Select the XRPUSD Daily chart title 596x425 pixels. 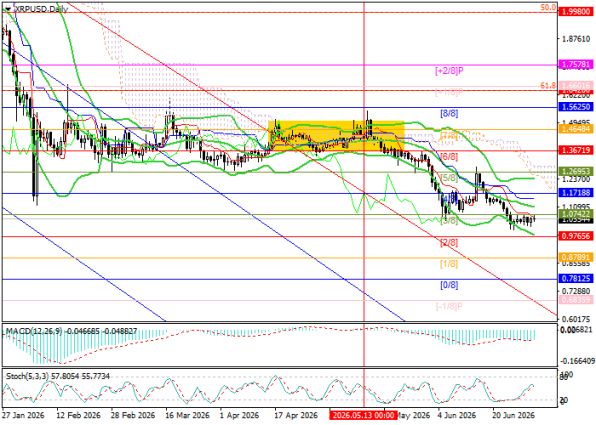(x=40, y=9)
